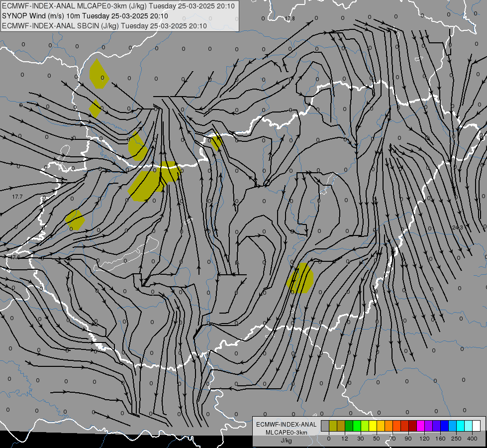Pick the white legend swatch above 400
The image size is (487, 448).
tap(476, 426)
